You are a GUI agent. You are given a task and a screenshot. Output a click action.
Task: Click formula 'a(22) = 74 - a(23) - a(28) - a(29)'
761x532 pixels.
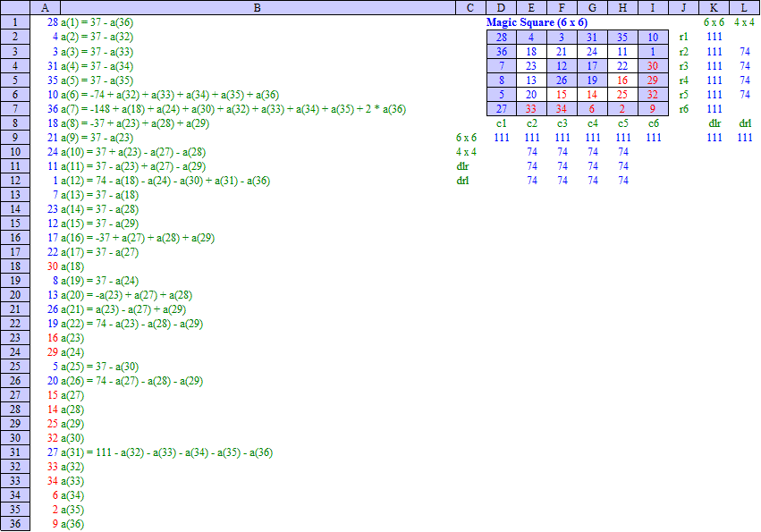click(x=132, y=324)
